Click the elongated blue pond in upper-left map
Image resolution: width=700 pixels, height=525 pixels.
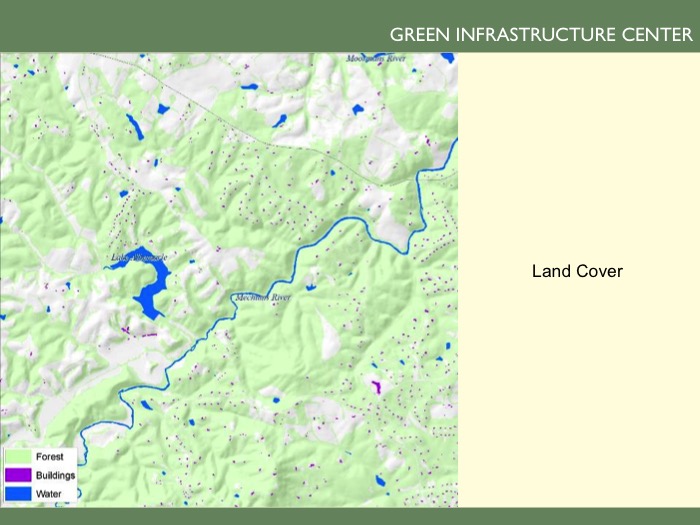[133, 125]
